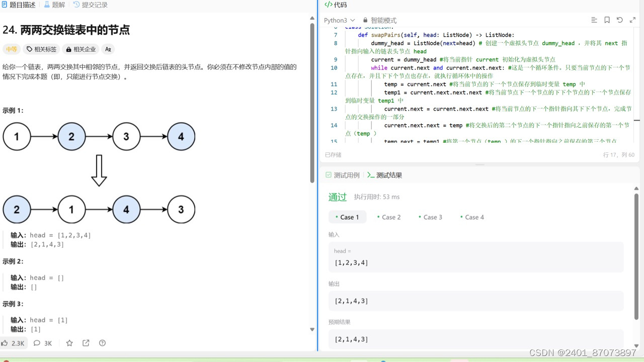
Task: Expand code editor to fullscreen
Action: coord(632,20)
